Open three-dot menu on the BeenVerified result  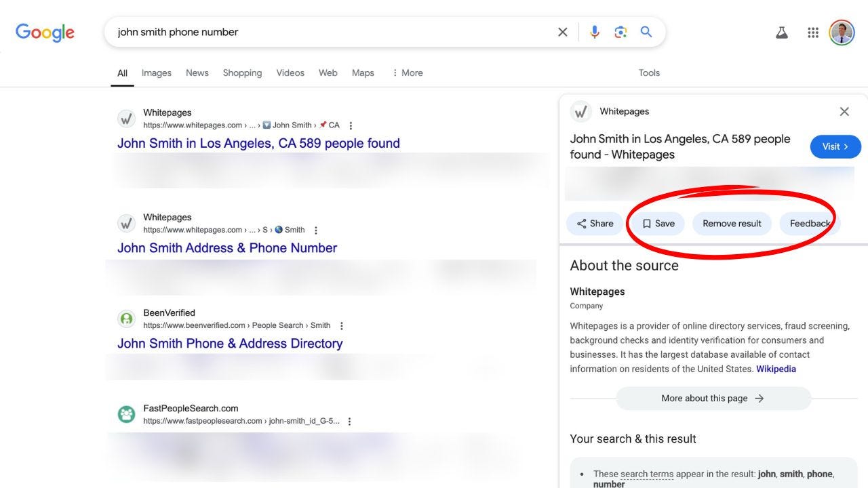point(342,325)
